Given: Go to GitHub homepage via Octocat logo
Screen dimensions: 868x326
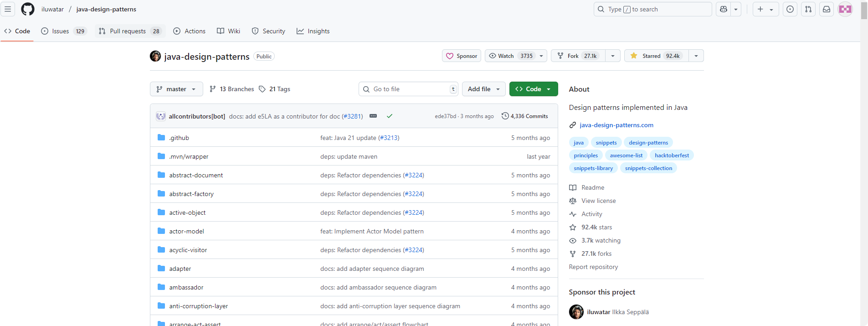Looking at the screenshot, I should point(28,9).
